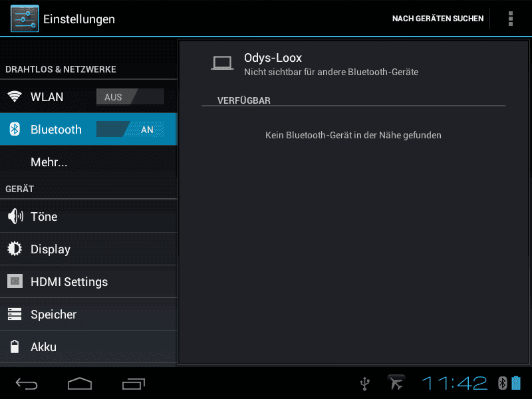Toggle the WLAN switch showing AUS
Viewport: 532px width, 399px height.
coord(130,96)
